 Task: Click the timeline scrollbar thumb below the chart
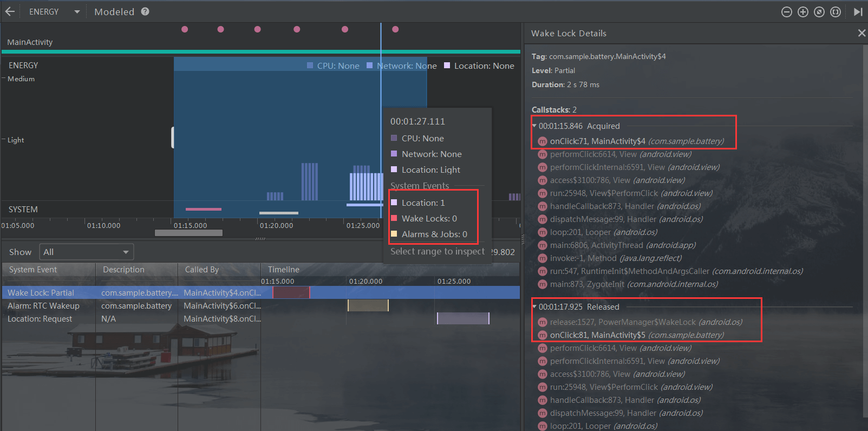[188, 233]
